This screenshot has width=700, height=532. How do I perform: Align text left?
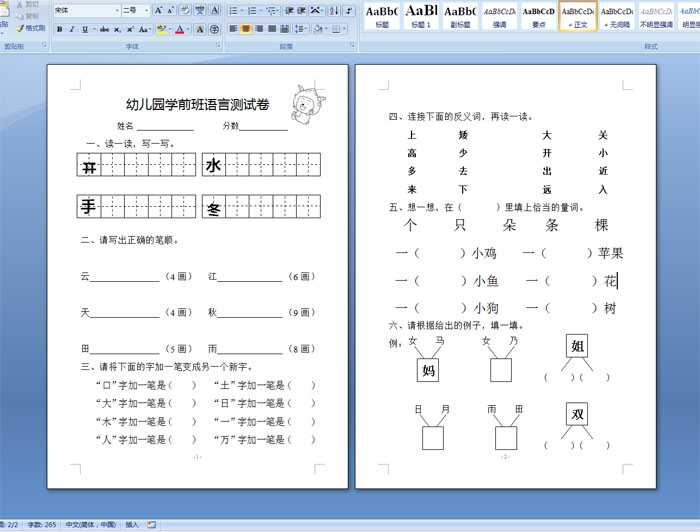[233, 29]
